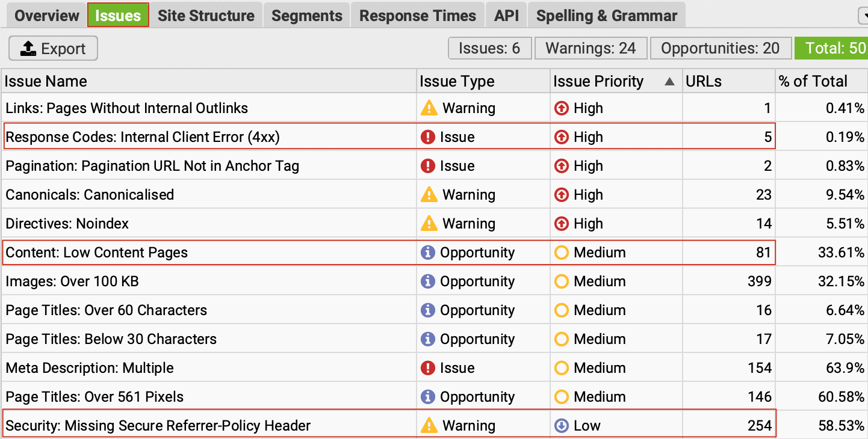Click the Export upload icon
The image size is (868, 439).
[28, 49]
